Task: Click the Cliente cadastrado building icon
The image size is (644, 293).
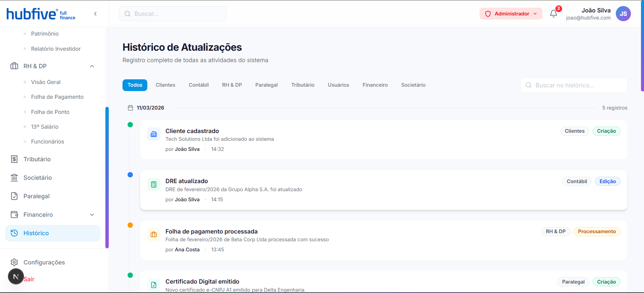Action: 154,134
